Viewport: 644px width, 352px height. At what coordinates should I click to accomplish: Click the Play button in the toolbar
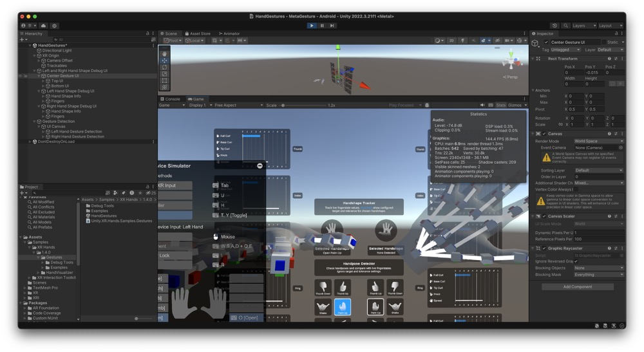[x=312, y=26]
